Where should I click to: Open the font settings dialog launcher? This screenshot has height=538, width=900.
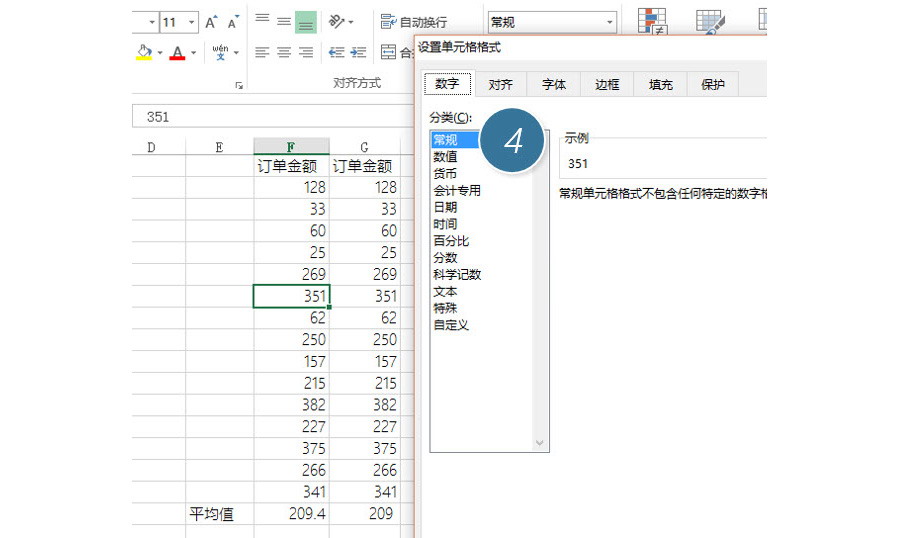[239, 86]
